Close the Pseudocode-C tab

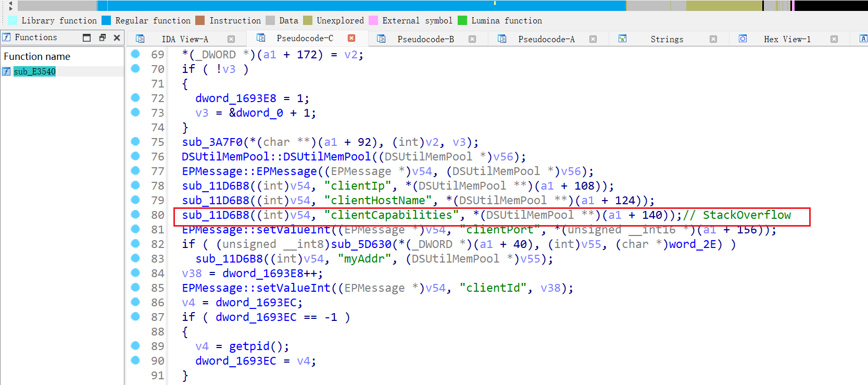pyautogui.click(x=351, y=38)
